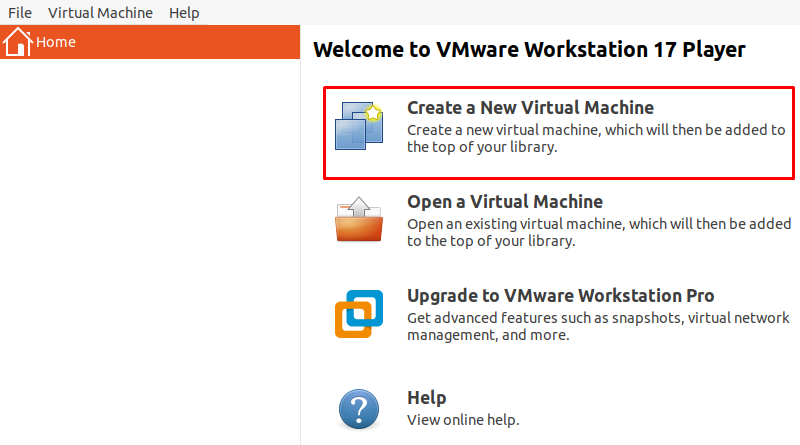Select Home in the library sidebar
Image resolution: width=800 pixels, height=445 pixels.
click(x=150, y=42)
